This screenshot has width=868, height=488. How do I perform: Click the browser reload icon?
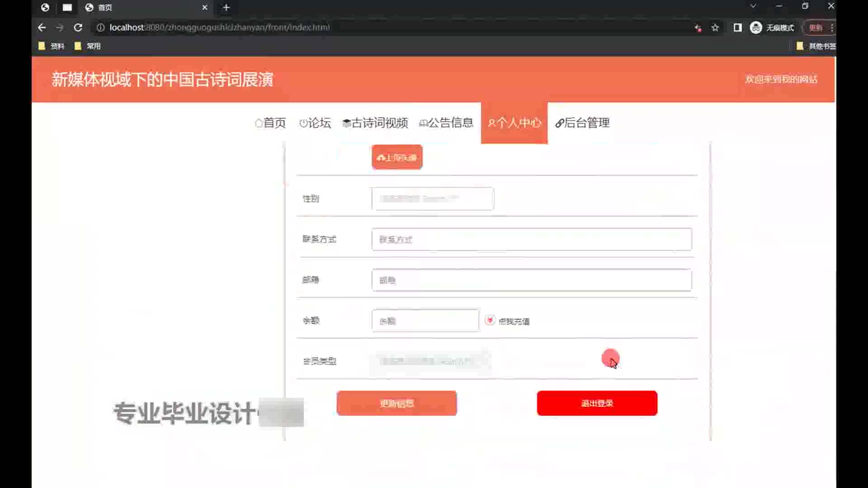78,28
